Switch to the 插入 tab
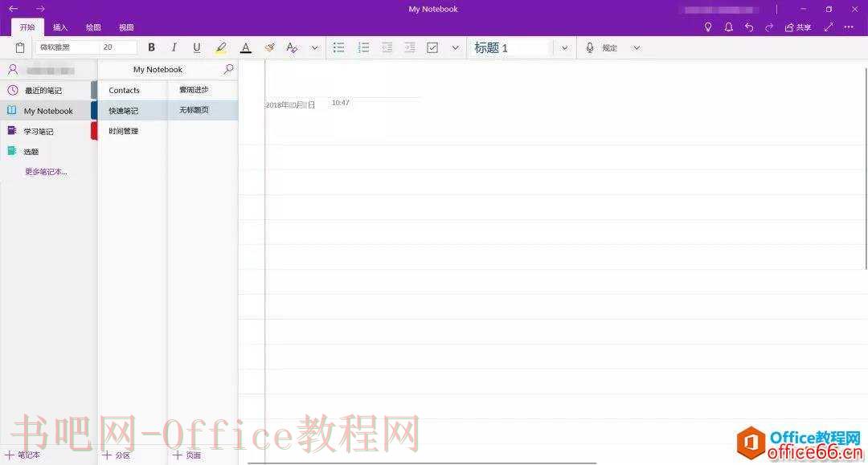 pos(59,27)
